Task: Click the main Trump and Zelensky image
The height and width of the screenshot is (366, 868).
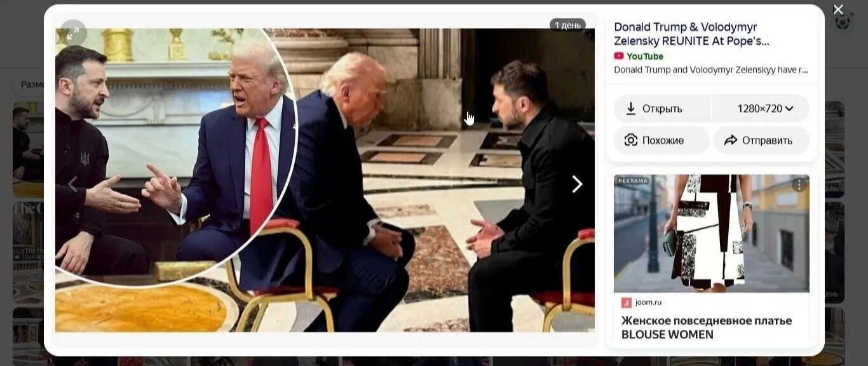Action: 325,180
